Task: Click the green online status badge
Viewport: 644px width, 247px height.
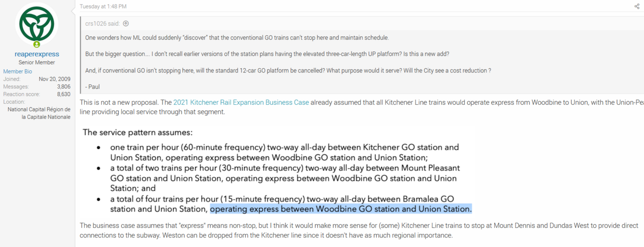Action: 37,44
